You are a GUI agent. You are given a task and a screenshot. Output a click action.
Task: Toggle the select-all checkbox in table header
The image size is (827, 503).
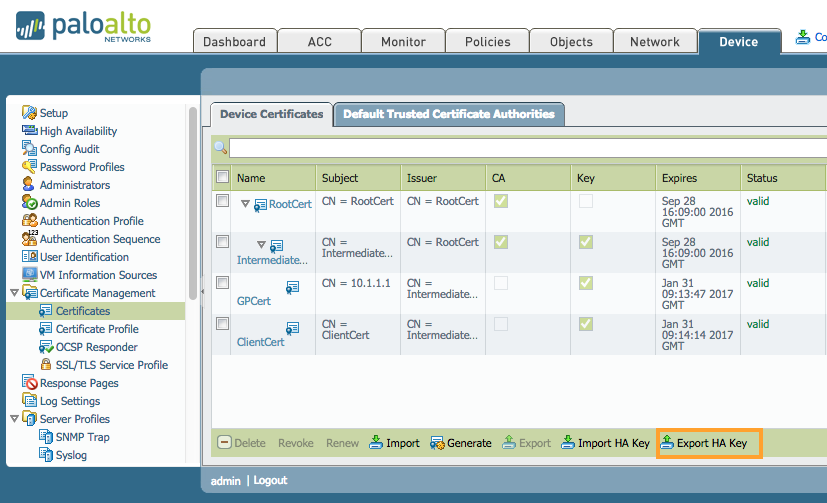pyautogui.click(x=223, y=177)
